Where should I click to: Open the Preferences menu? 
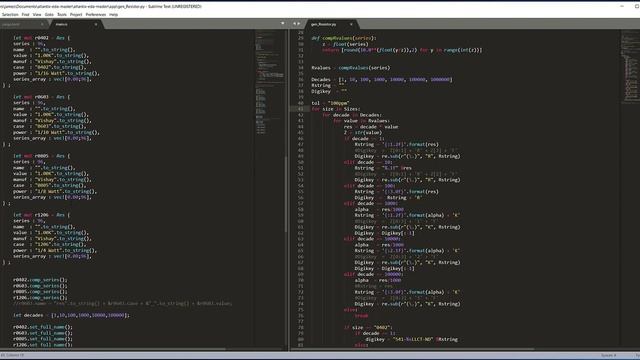click(x=96, y=14)
